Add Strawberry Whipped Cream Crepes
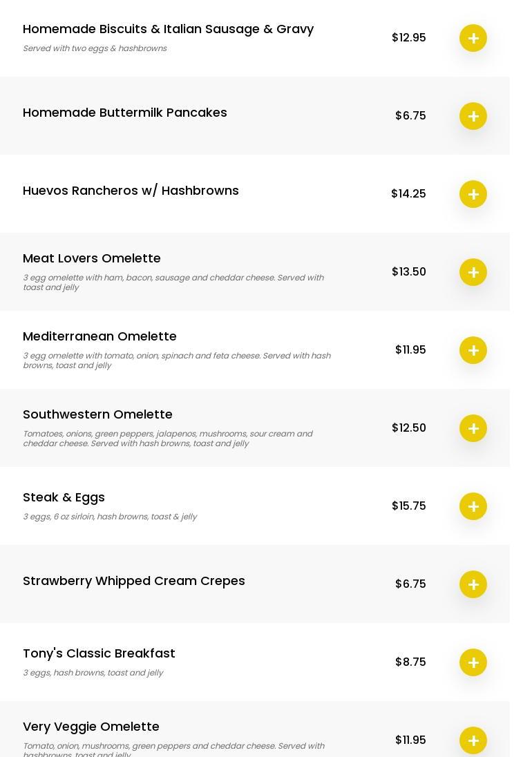The width and height of the screenshot is (532, 757). pyautogui.click(x=473, y=584)
